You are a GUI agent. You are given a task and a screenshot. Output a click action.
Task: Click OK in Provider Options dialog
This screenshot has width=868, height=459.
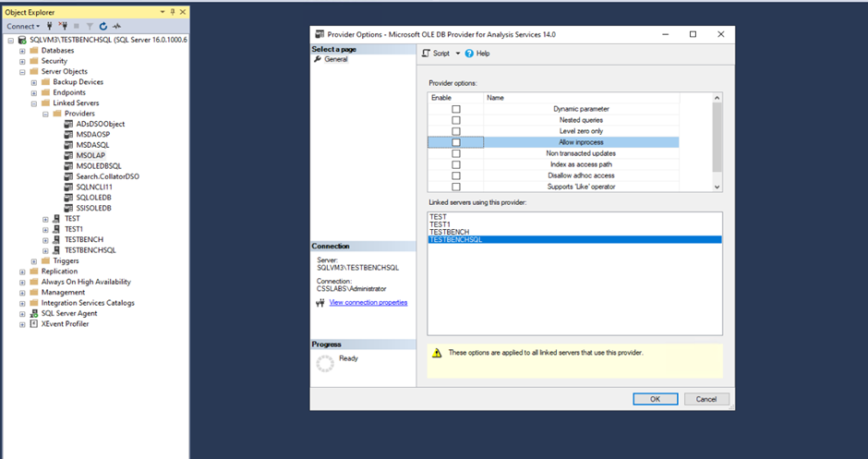[656, 399]
